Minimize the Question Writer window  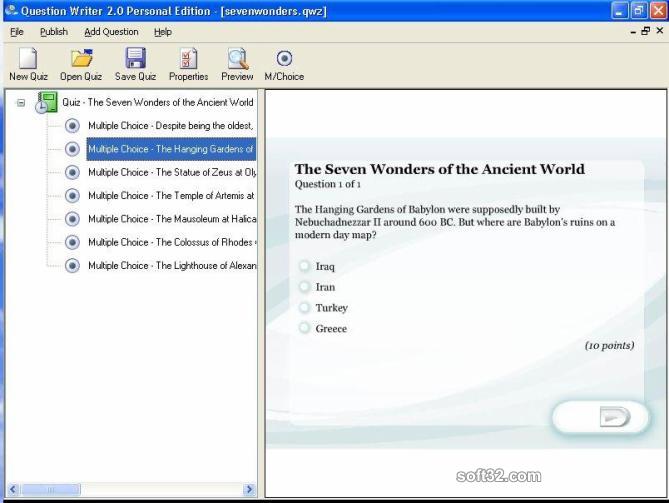click(619, 11)
